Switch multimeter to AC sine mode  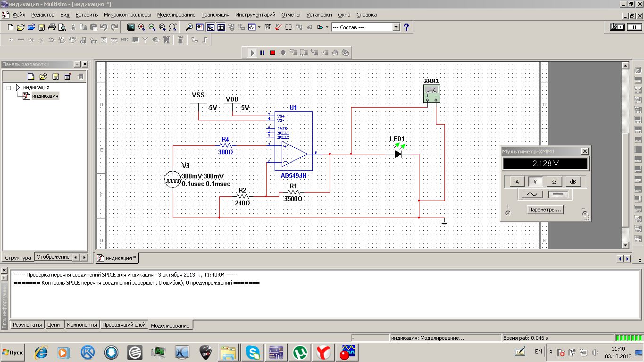point(532,194)
